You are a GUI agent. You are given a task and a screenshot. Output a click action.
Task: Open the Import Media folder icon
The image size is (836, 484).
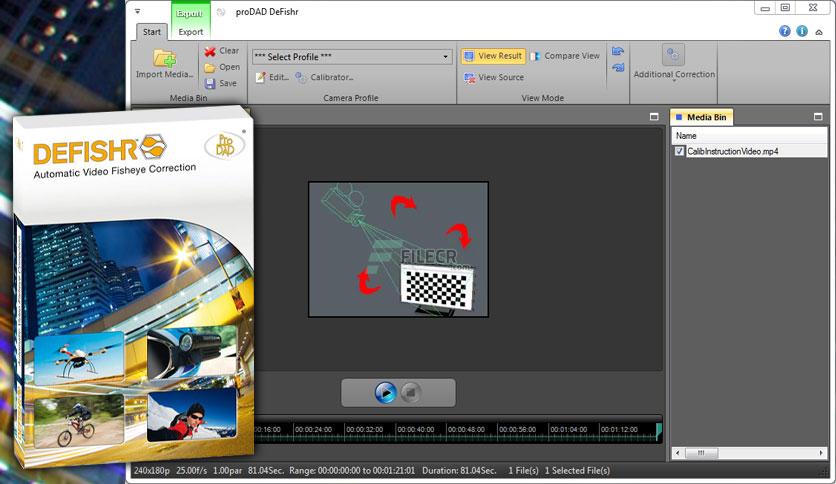(165, 59)
